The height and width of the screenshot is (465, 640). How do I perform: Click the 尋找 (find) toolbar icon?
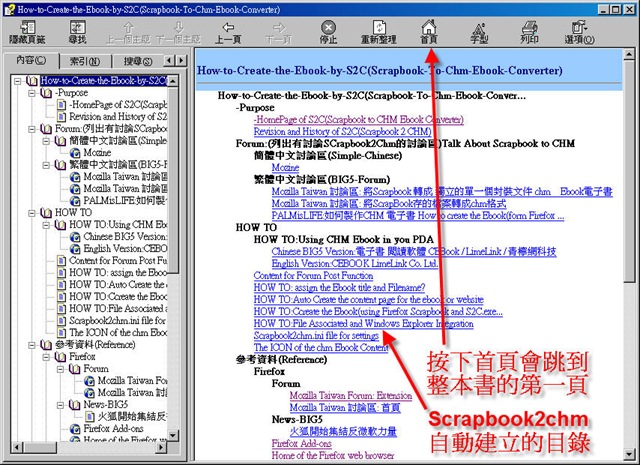[77, 27]
